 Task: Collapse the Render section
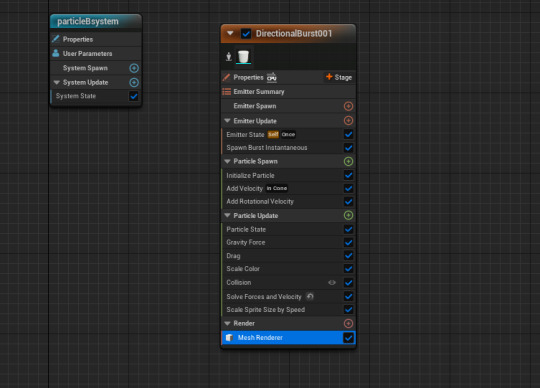pyautogui.click(x=227, y=323)
